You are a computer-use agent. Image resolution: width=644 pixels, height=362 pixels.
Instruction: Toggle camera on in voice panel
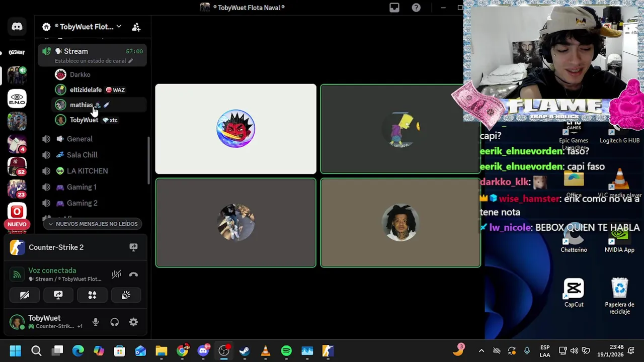point(25,295)
